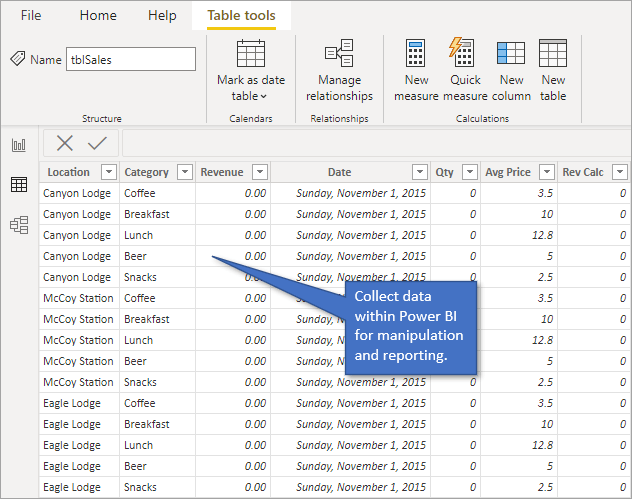Viewport: 632px width, 499px height.
Task: Switch to the Help tab
Action: 162,16
